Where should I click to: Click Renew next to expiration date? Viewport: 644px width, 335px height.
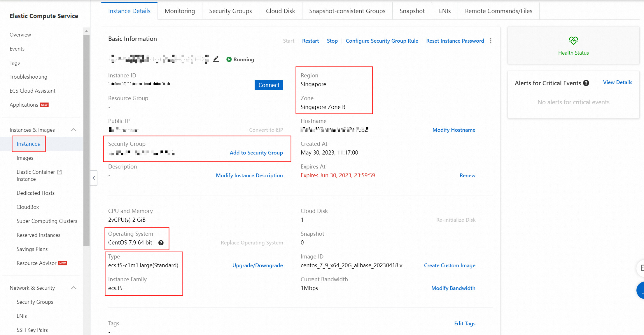pos(467,176)
